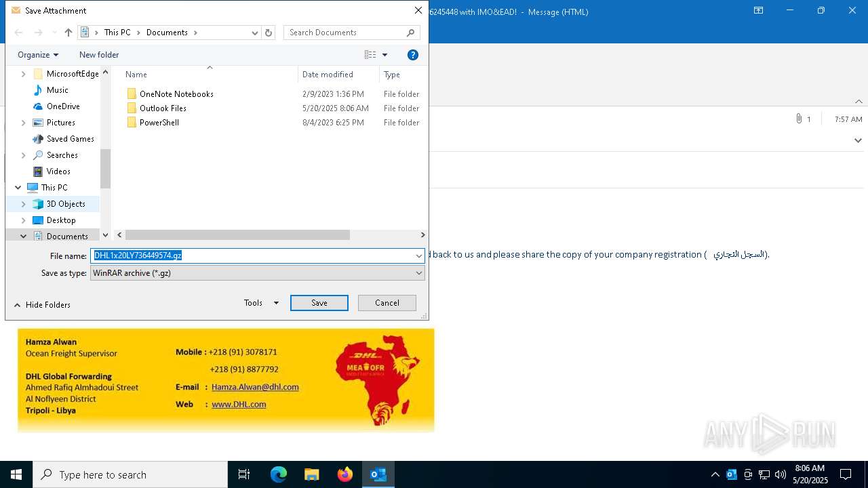Click 'Documents' in address breadcrumb
The width and height of the screenshot is (868, 488).
click(x=167, y=33)
